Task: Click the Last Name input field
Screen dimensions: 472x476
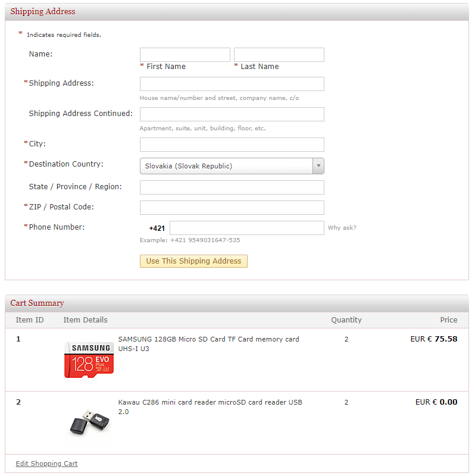Action: 279,55
